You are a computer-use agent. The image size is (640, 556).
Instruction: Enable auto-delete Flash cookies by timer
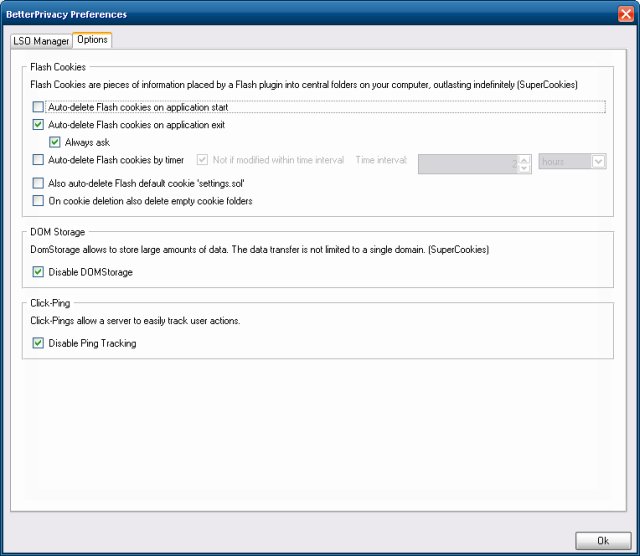(39, 160)
